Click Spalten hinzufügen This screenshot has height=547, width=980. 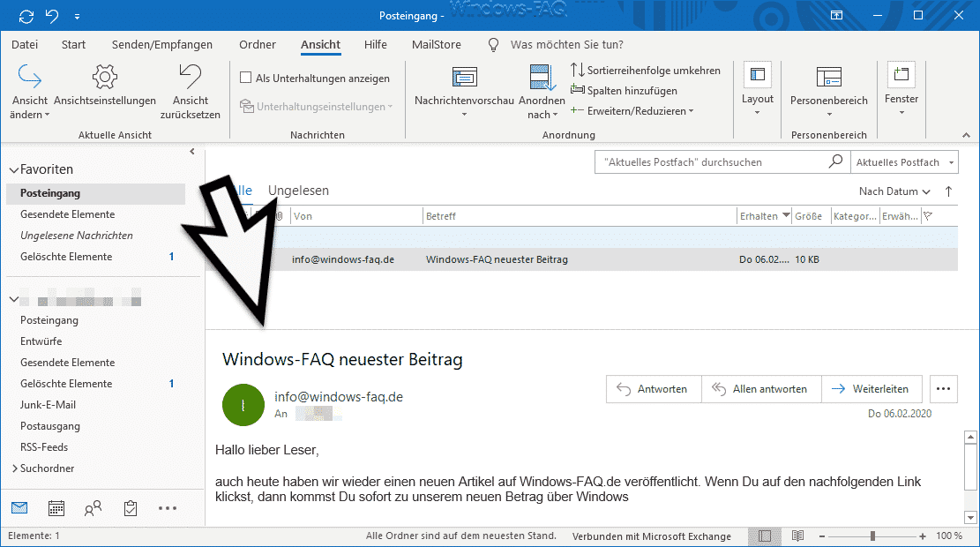(624, 91)
